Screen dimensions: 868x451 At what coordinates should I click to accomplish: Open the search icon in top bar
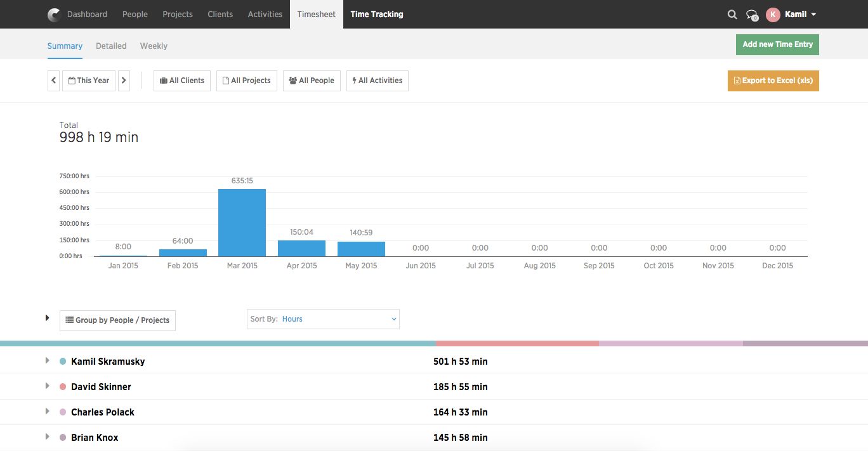[732, 14]
